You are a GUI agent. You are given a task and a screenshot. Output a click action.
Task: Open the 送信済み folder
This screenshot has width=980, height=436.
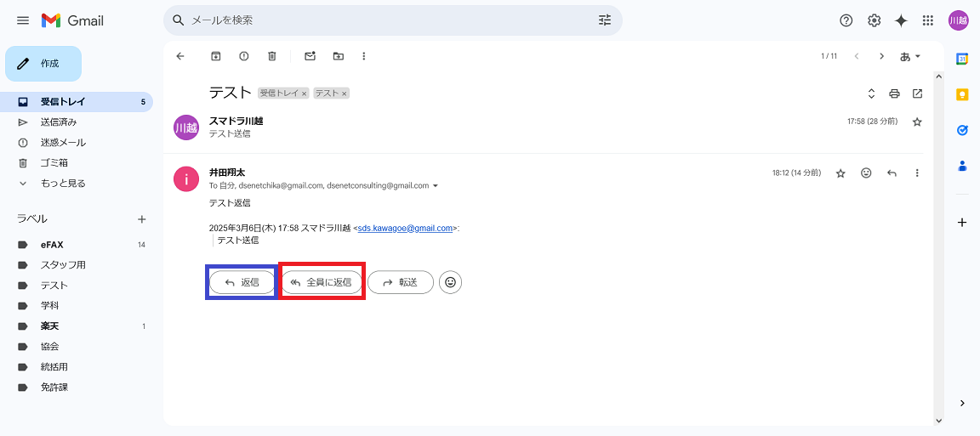(59, 122)
